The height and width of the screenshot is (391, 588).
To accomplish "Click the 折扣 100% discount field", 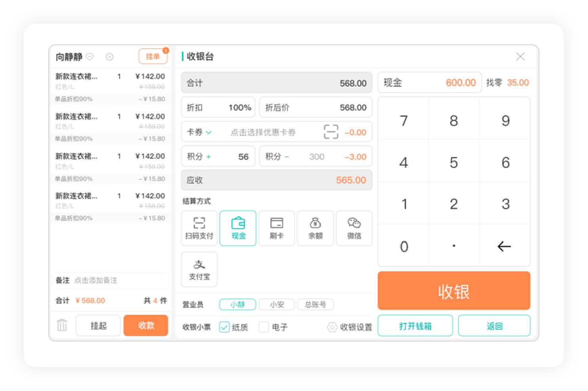I will click(218, 107).
